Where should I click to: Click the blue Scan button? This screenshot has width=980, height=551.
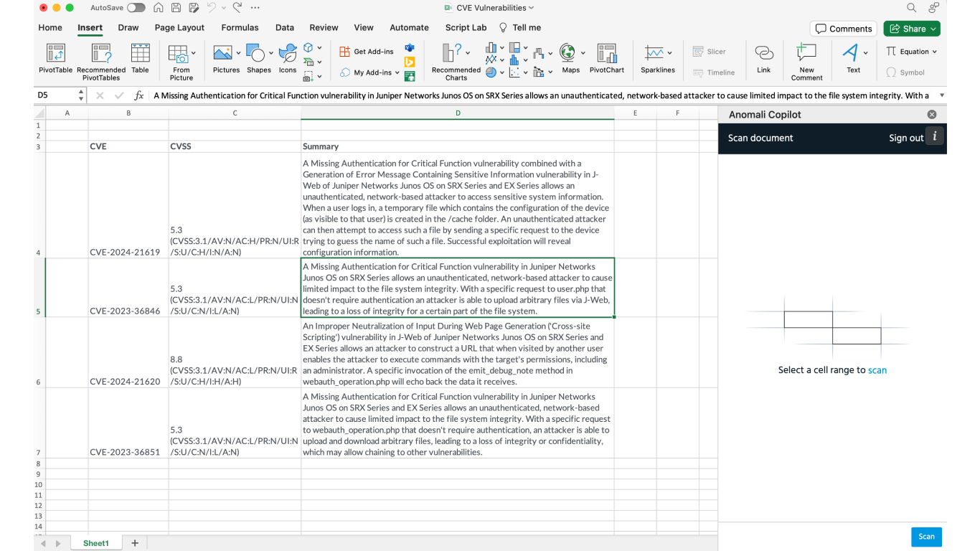tap(927, 537)
